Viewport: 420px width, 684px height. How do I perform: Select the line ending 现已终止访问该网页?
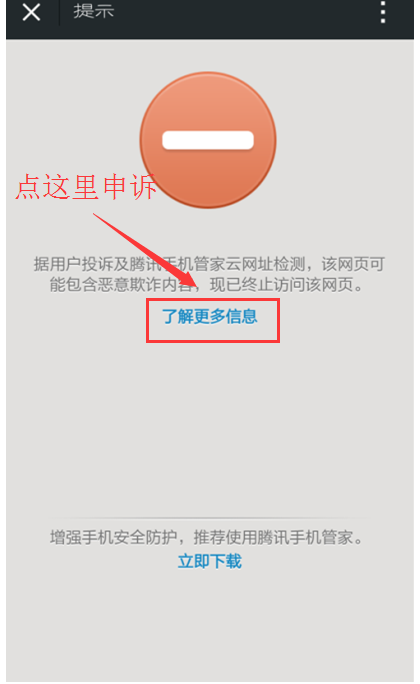coord(206,284)
